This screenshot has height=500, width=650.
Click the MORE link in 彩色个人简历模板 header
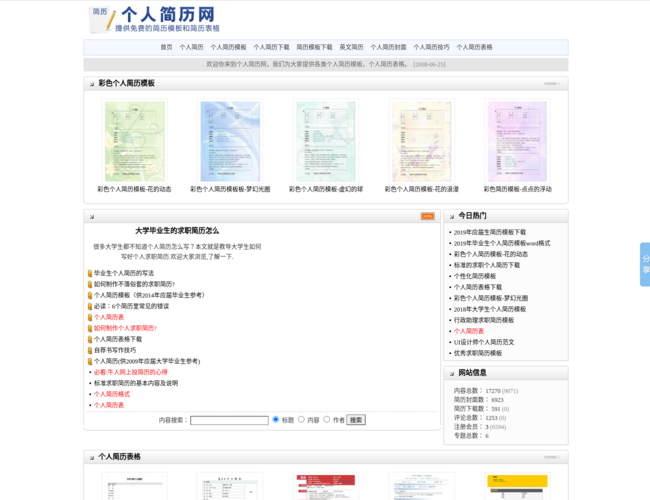pos(552,84)
